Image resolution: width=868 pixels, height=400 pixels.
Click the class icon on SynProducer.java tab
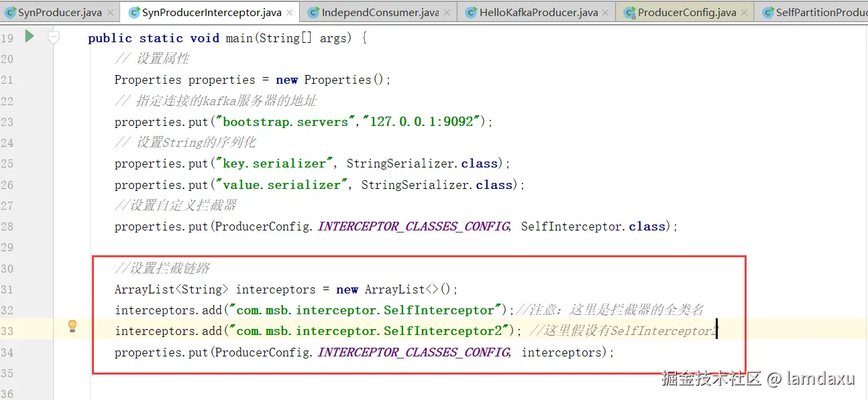tap(10, 13)
